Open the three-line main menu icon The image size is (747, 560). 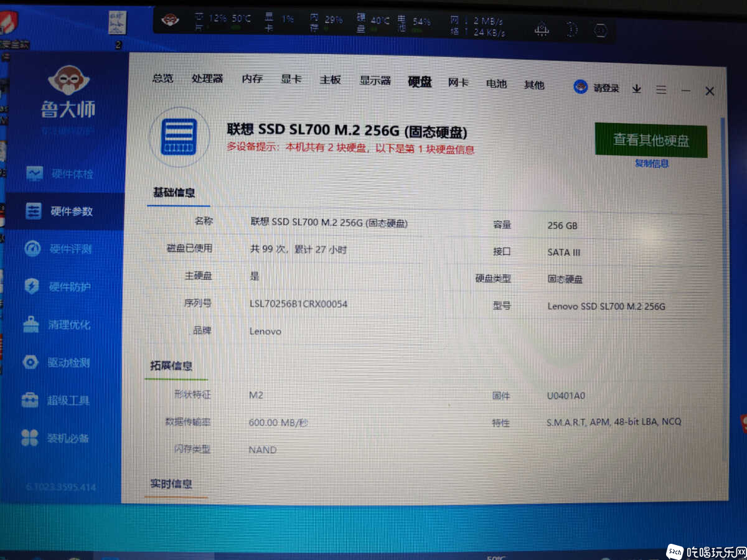pos(661,90)
